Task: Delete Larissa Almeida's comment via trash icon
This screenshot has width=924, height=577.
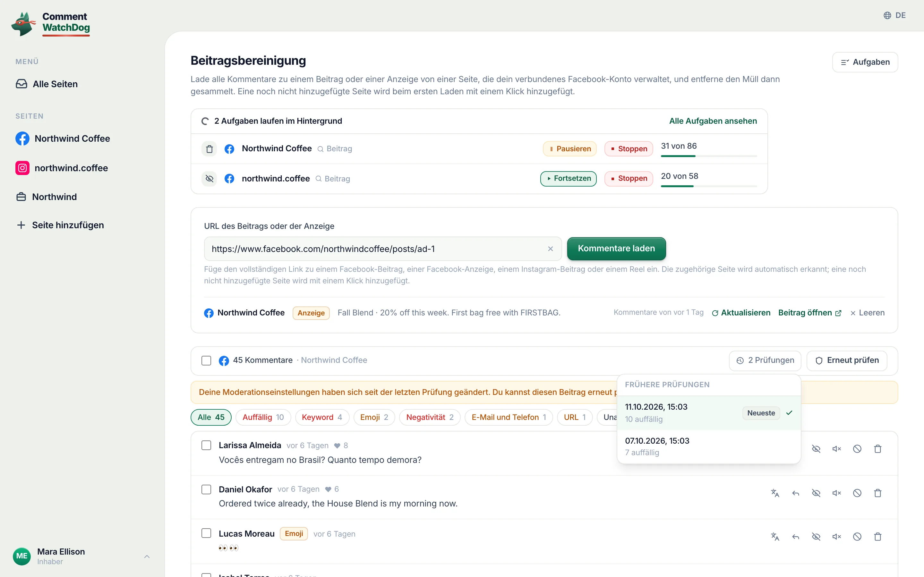Action: coord(877,449)
